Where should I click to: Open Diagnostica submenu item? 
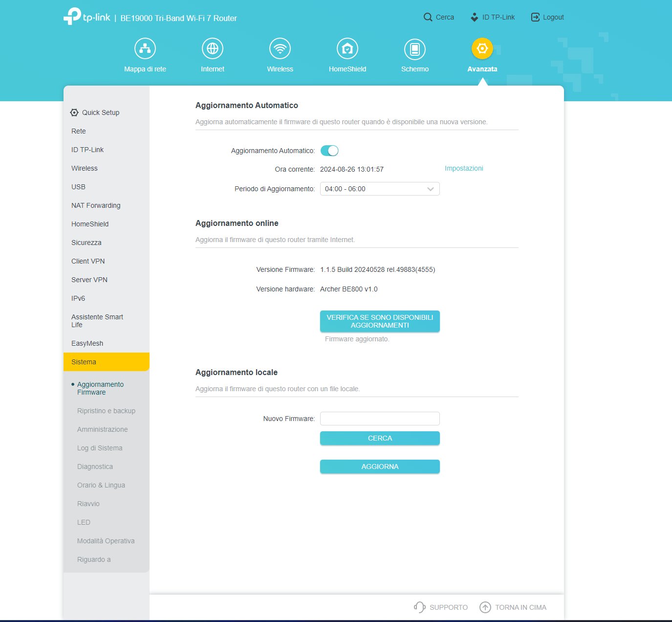point(95,466)
